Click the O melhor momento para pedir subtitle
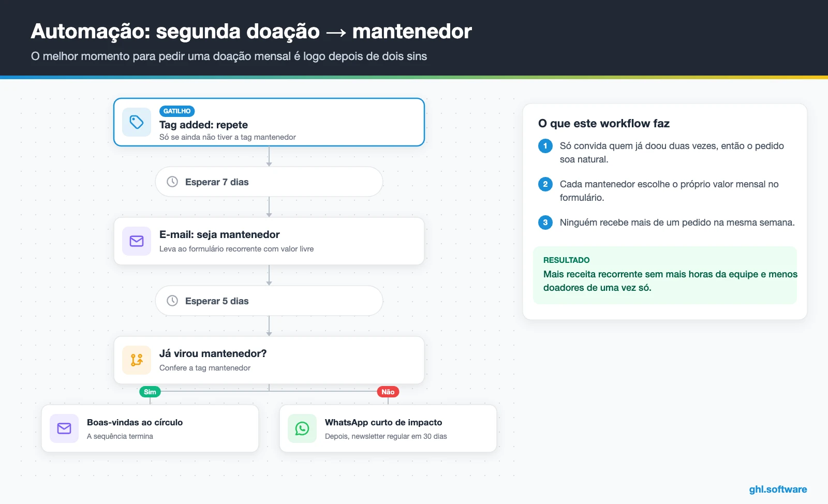The width and height of the screenshot is (828, 504). 229,56
